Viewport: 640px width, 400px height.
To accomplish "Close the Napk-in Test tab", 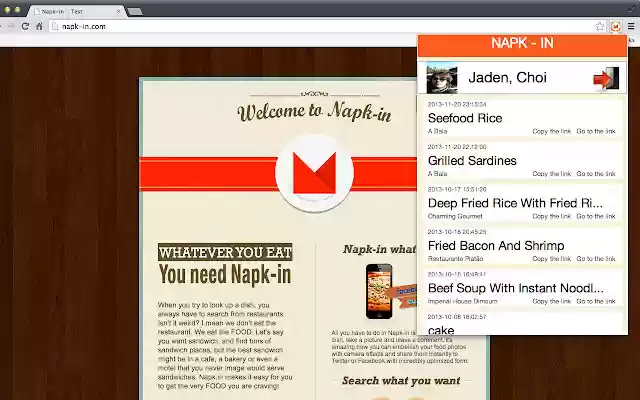I will tap(119, 11).
